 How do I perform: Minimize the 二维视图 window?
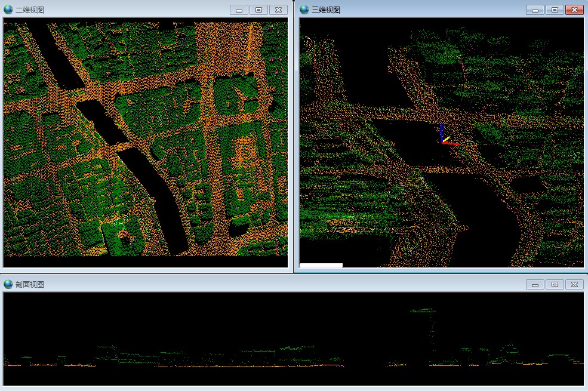click(239, 10)
